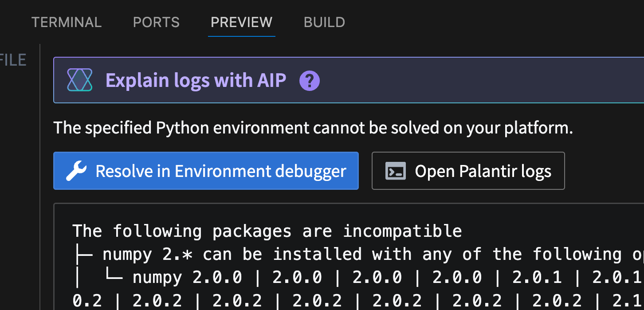This screenshot has height=310, width=644.
Task: Click Open Palantir logs
Action: click(468, 170)
